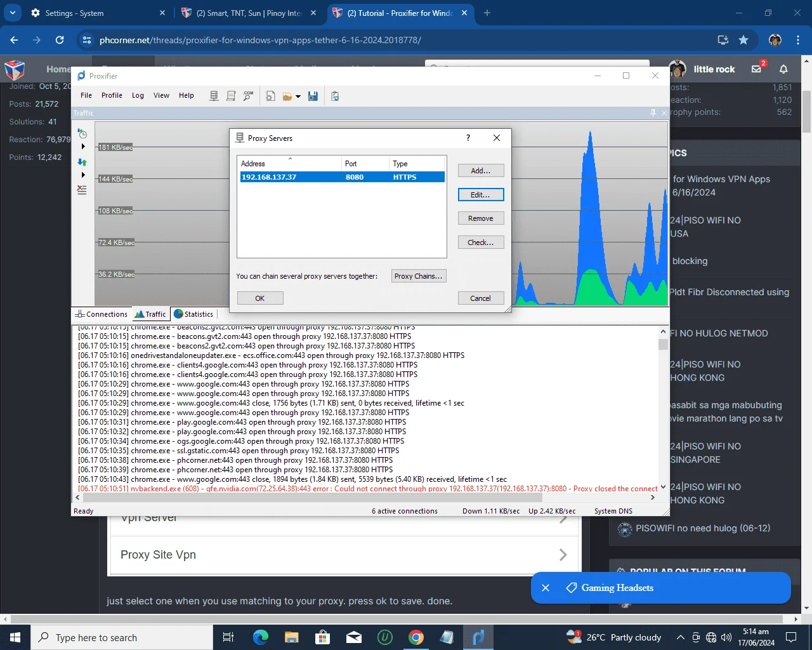Open the View menu in Proxifier
Image resolution: width=812 pixels, height=650 pixels.
click(161, 95)
